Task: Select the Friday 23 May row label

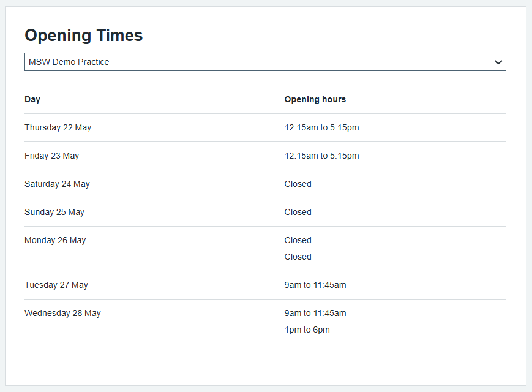Action: 51,156
